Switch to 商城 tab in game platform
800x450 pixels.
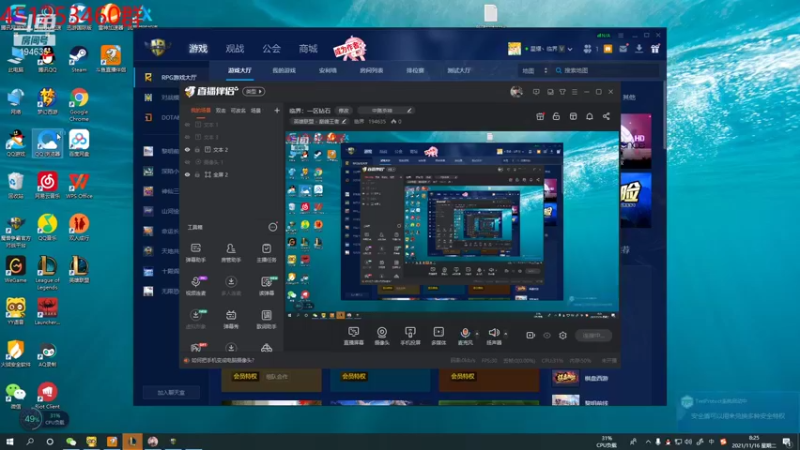(308, 48)
